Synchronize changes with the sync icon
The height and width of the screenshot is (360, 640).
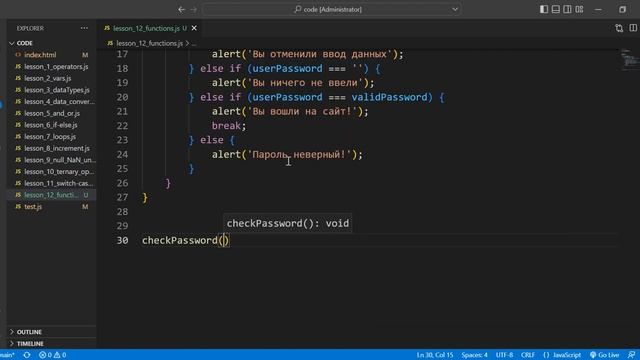pyautogui.click(x=27, y=355)
